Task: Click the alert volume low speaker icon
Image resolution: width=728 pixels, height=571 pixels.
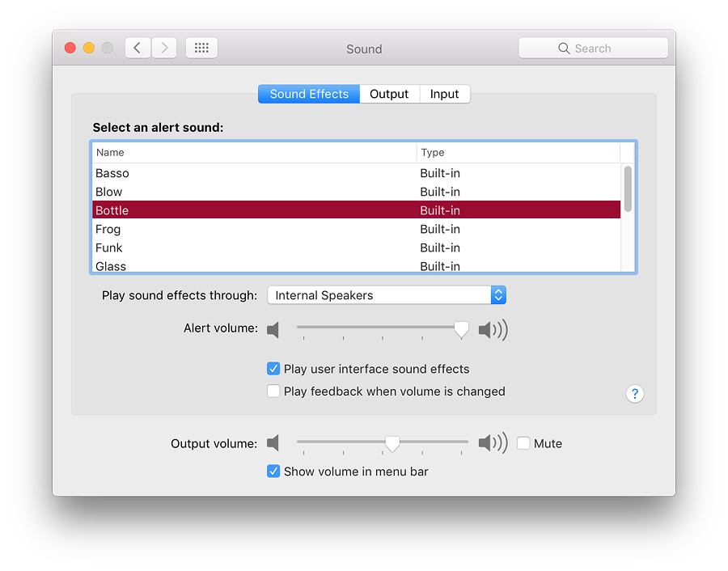Action: tap(273, 330)
